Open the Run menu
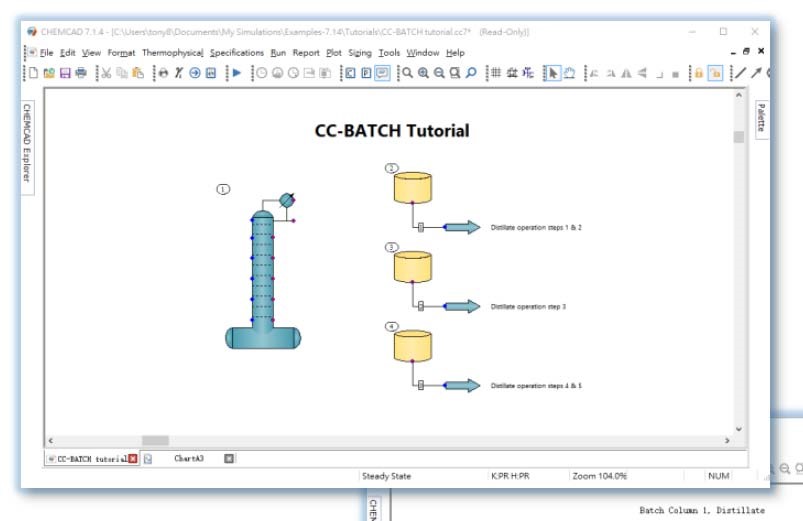Screen dimensions: 803x521 [278, 52]
